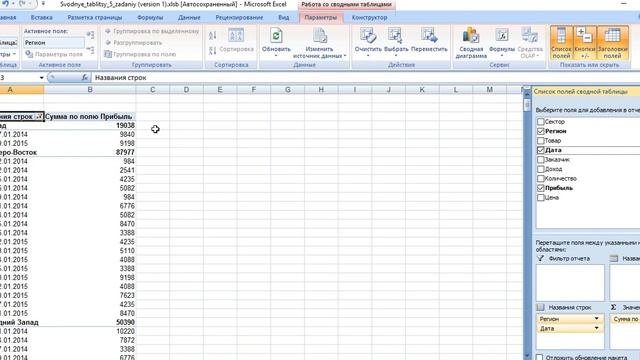The image size is (640, 360).
Task: Select cell with value 19038
Action: coord(90,126)
